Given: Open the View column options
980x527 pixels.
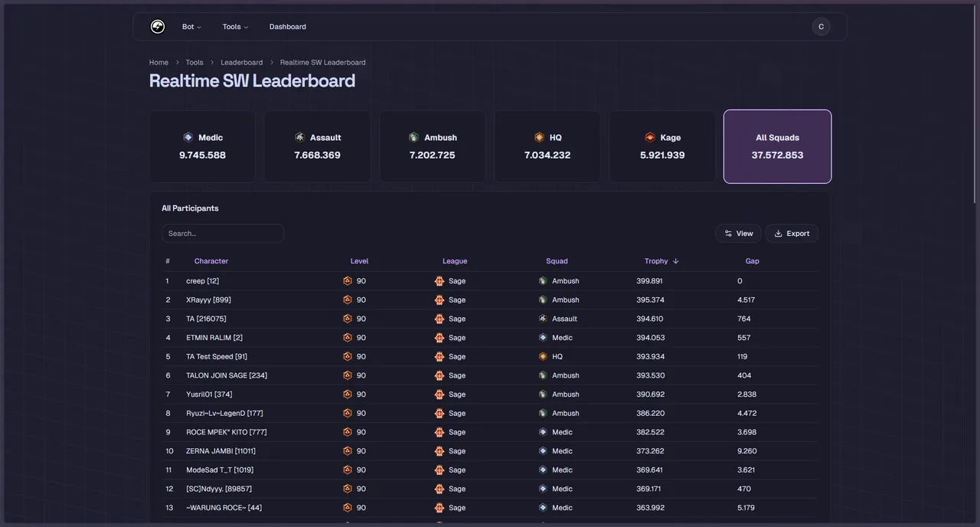Looking at the screenshot, I should pos(739,234).
